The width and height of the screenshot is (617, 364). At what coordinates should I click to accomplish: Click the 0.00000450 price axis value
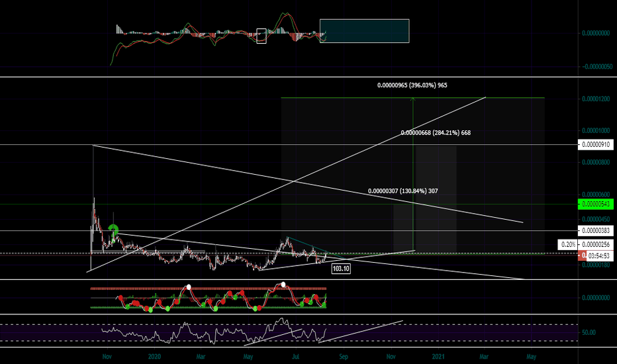pyautogui.click(x=596, y=219)
